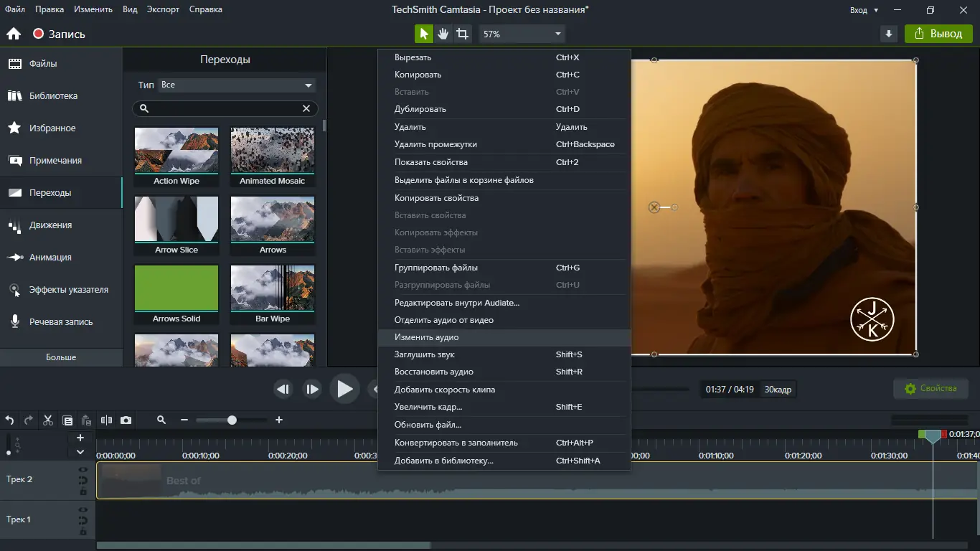Take a snapshot with the camera icon

(126, 420)
